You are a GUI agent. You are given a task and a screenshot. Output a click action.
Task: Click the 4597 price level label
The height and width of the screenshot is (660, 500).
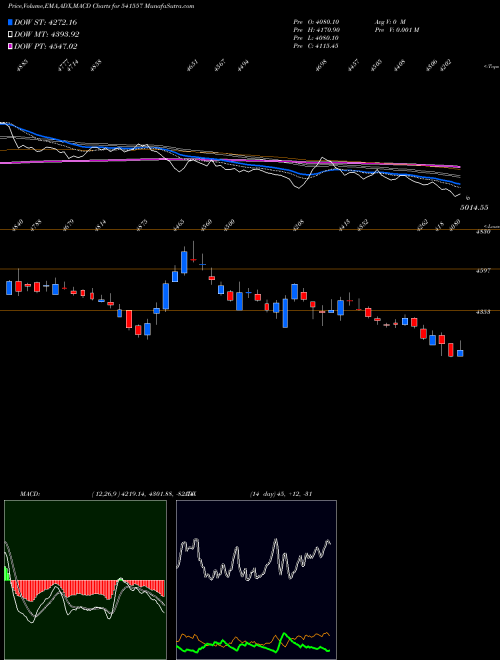[x=483, y=271]
